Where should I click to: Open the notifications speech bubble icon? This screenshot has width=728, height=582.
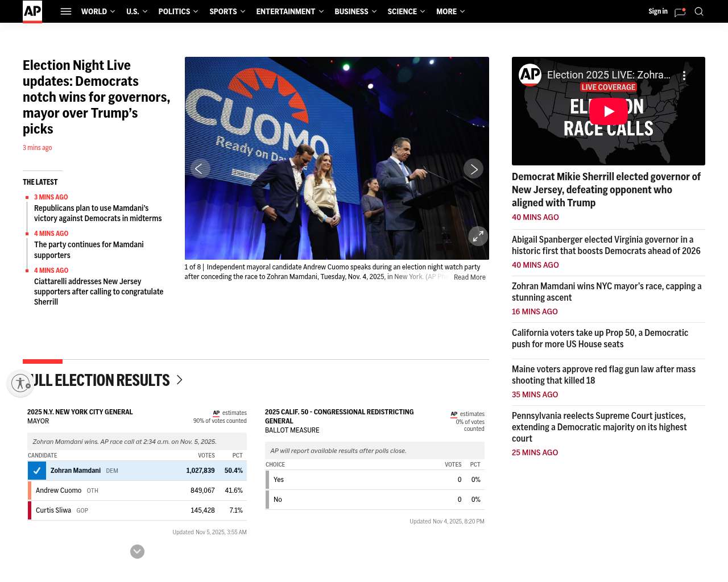coord(680,12)
